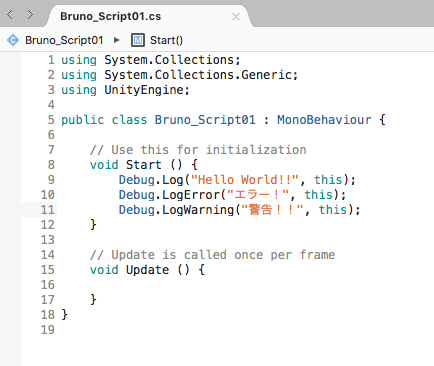Click 'this' on the LogWarning line

click(333, 210)
